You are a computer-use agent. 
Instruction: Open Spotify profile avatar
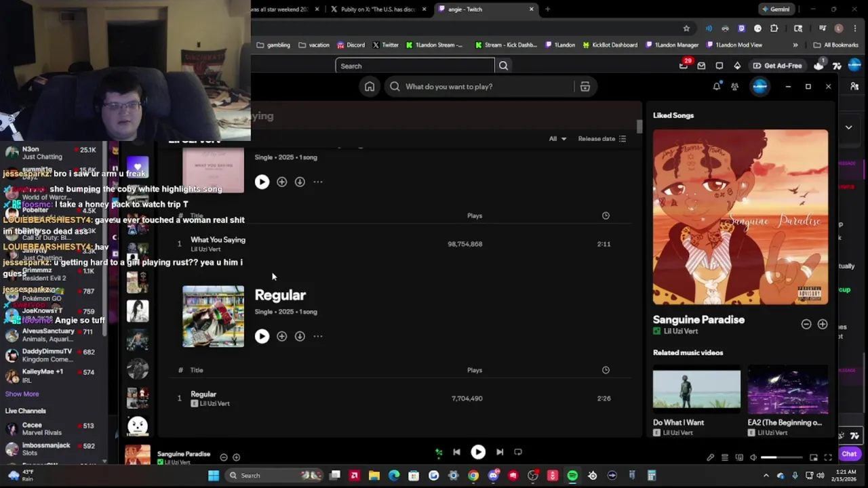point(759,86)
